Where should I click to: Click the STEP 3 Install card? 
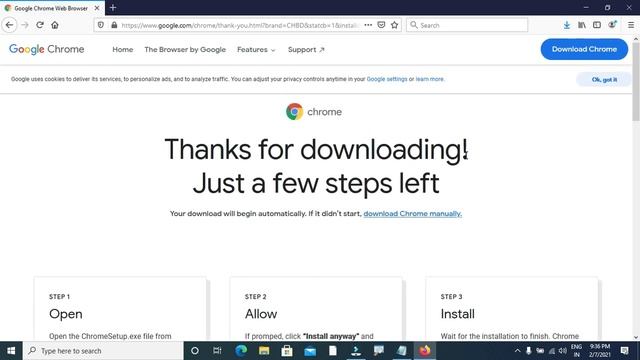tap(511, 309)
